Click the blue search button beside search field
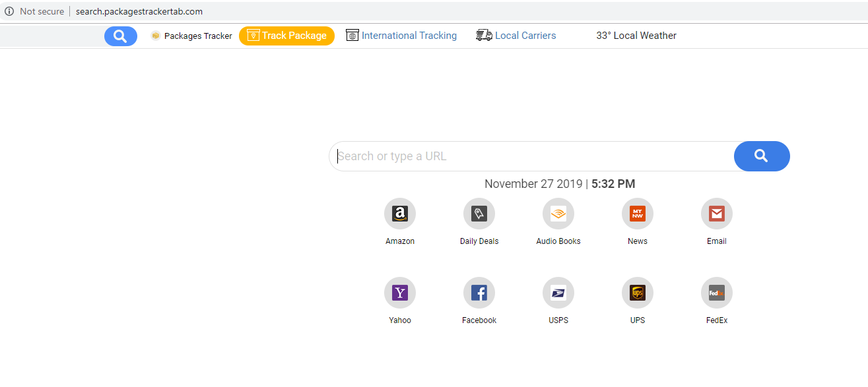The width and height of the screenshot is (868, 387). coord(761,156)
